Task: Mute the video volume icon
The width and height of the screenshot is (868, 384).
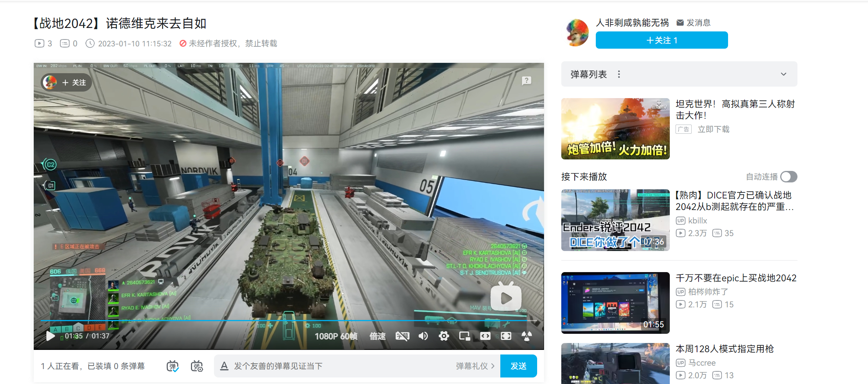Action: click(423, 336)
